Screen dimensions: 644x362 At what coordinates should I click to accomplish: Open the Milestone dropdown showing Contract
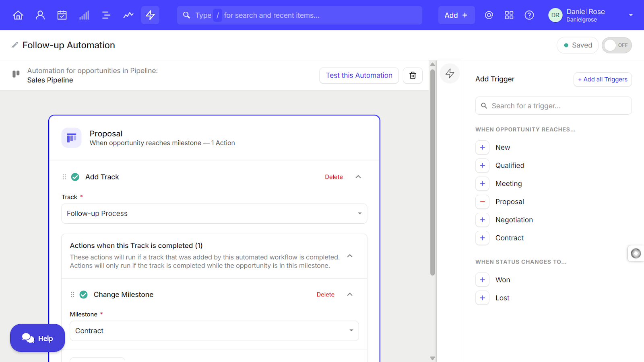point(214,331)
